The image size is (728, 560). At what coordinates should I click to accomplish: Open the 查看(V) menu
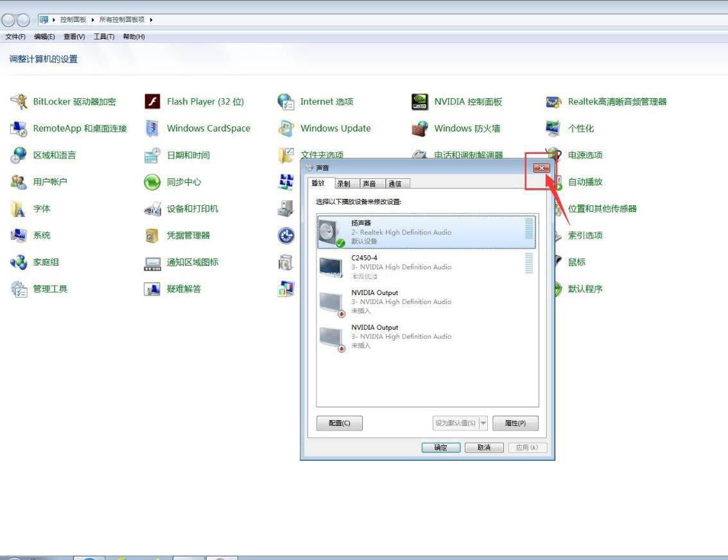pos(74,37)
